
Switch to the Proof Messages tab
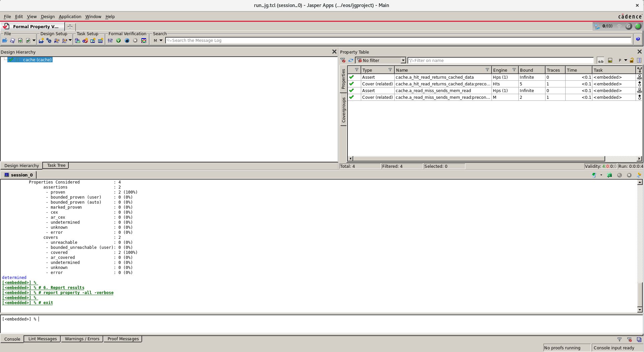tap(123, 339)
